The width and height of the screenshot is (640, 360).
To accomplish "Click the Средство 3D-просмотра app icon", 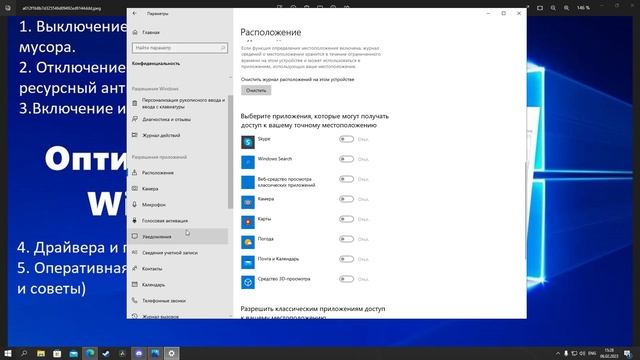I will (x=248, y=282).
